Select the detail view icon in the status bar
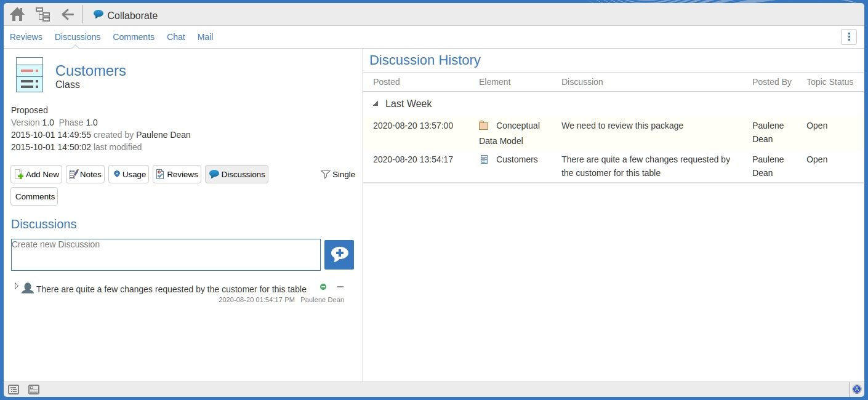 33,389
